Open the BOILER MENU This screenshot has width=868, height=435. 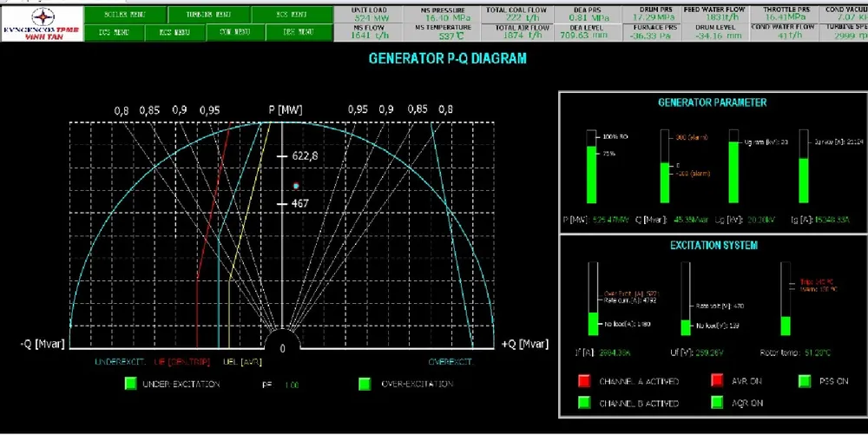click(x=123, y=15)
